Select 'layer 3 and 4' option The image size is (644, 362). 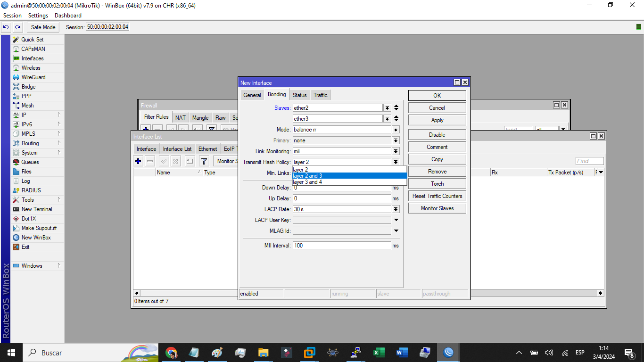click(349, 182)
